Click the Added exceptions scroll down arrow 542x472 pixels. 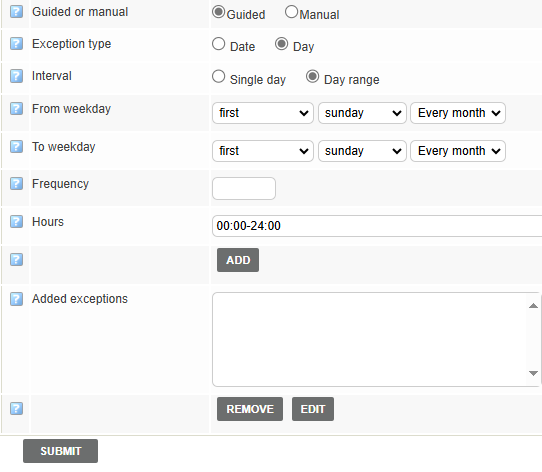pyautogui.click(x=533, y=373)
